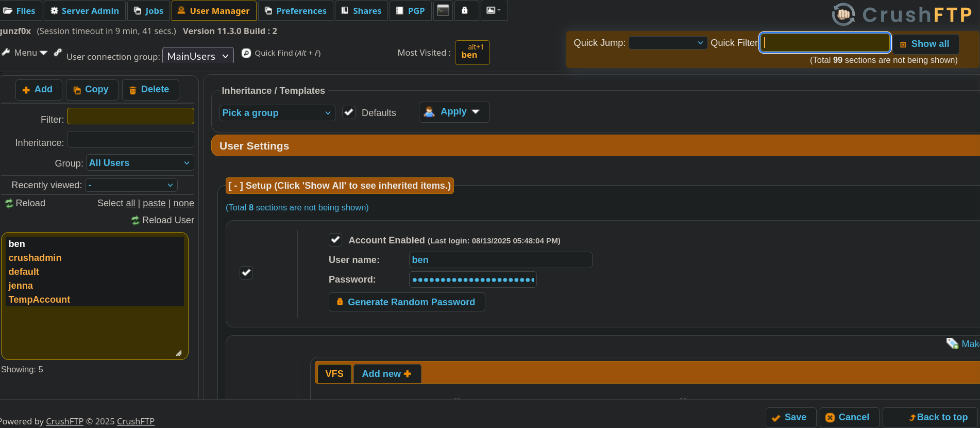Viewport: 980px width, 428px height.
Task: Open the Quick Jump dropdown
Action: pyautogui.click(x=667, y=43)
